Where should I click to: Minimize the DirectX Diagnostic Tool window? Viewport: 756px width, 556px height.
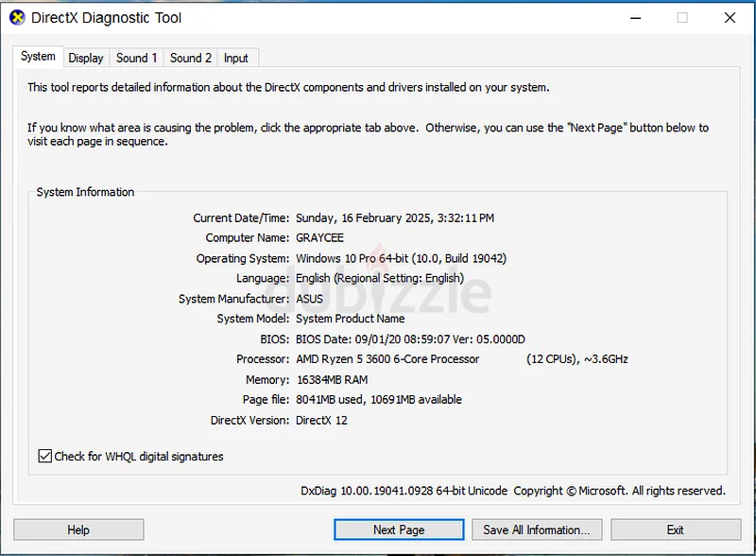click(635, 18)
